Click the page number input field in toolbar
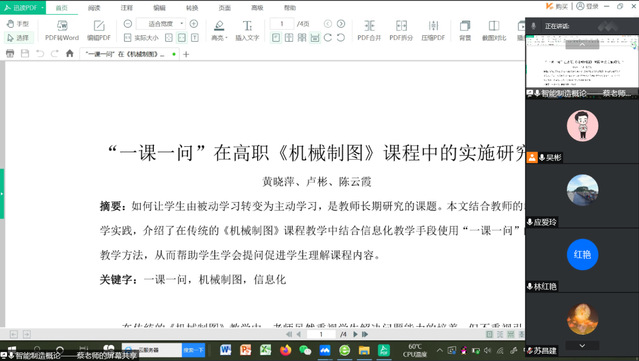 282,24
